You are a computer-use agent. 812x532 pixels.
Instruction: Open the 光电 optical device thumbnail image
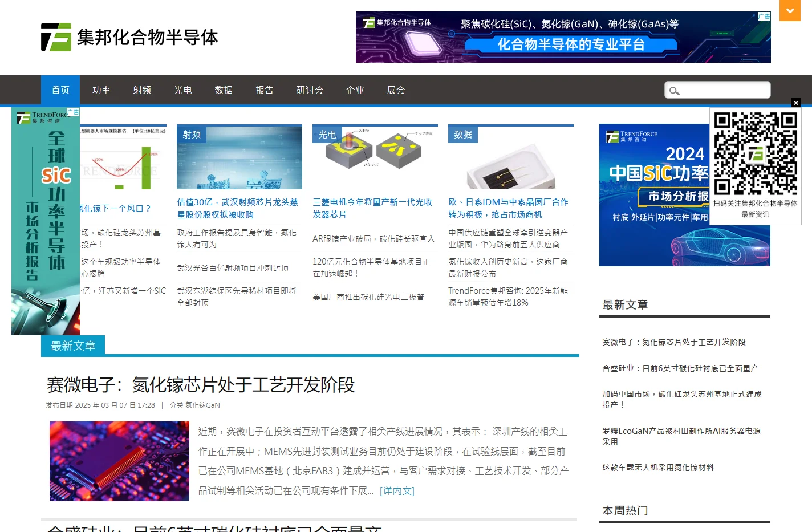pyautogui.click(x=375, y=158)
